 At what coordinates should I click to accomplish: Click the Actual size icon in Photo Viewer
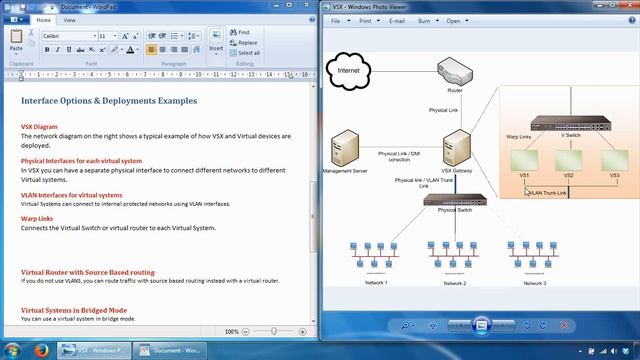[x=433, y=325]
